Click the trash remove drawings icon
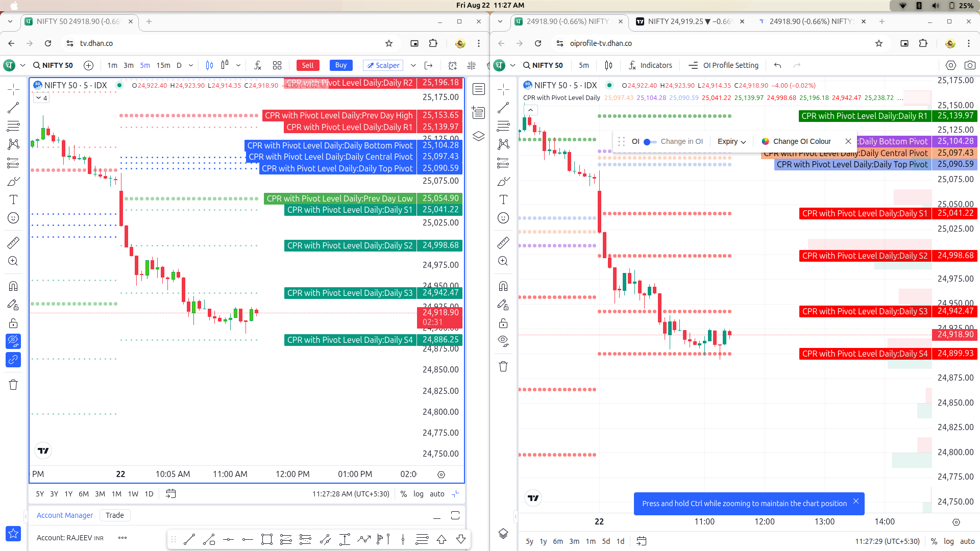Image resolution: width=980 pixels, height=551 pixels. pyautogui.click(x=13, y=385)
